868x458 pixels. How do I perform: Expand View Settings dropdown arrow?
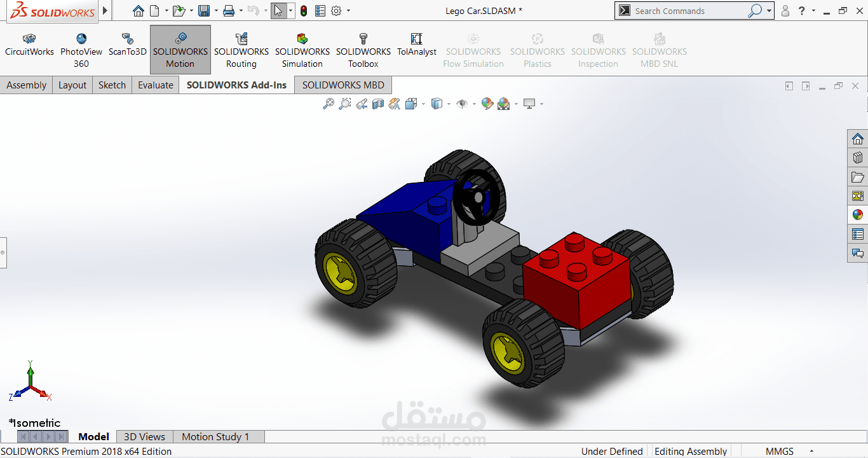coord(541,104)
